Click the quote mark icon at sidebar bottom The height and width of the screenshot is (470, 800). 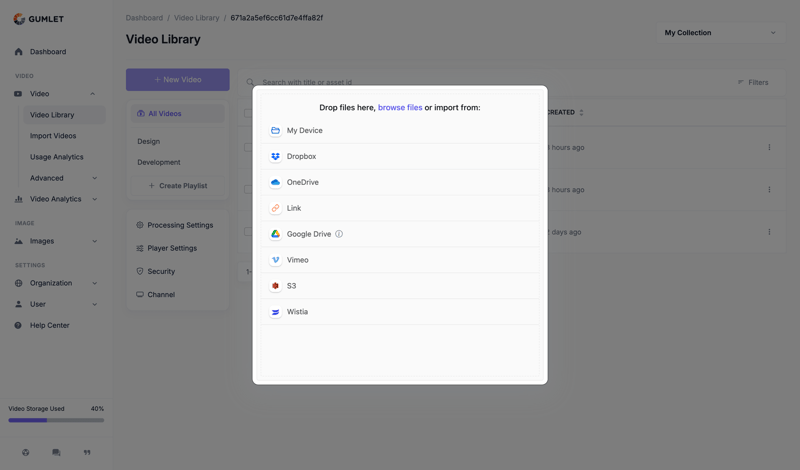tap(87, 453)
